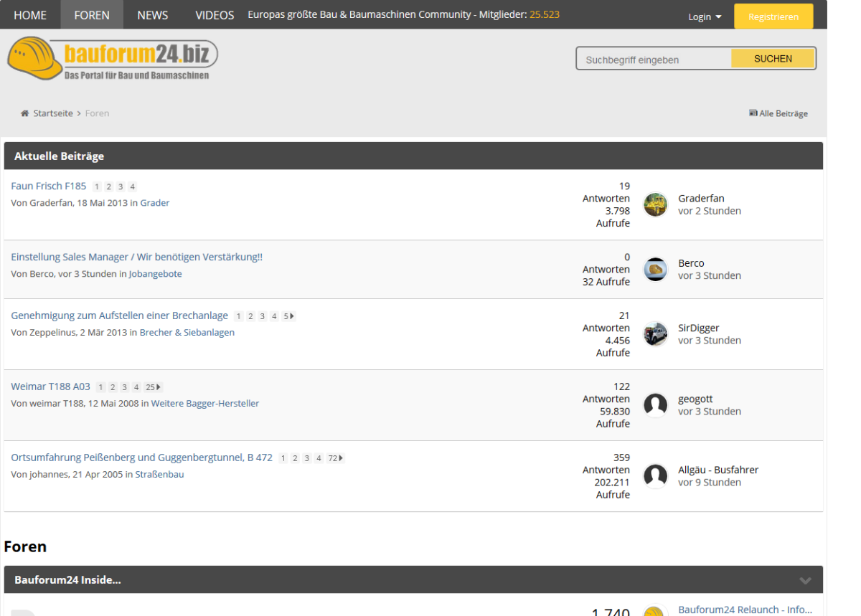Open the Faun Frisch F185 thread
The image size is (861, 616).
49,186
